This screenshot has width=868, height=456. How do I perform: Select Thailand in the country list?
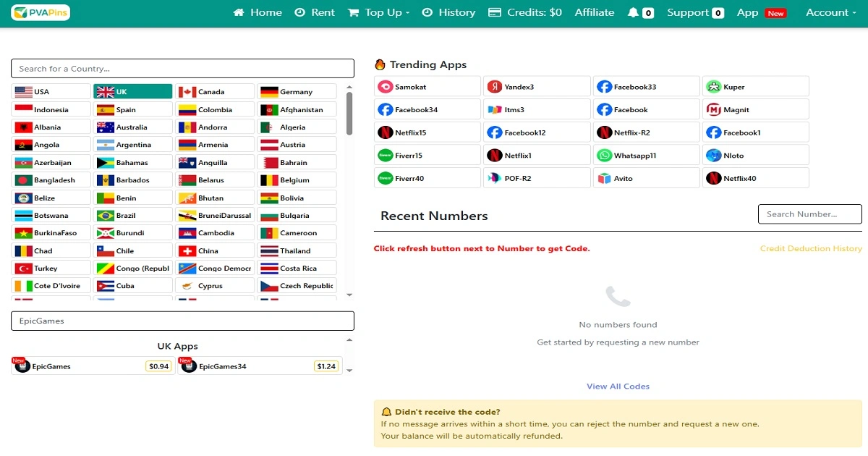[297, 250]
